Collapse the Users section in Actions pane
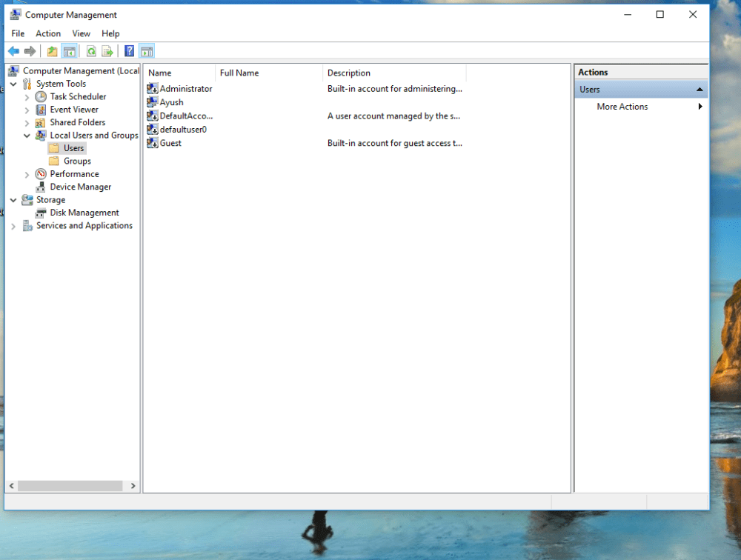The image size is (741, 560). [699, 90]
